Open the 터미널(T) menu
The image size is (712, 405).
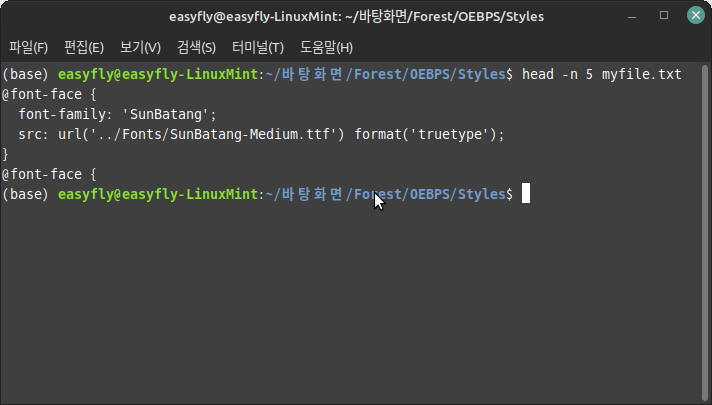click(x=257, y=47)
